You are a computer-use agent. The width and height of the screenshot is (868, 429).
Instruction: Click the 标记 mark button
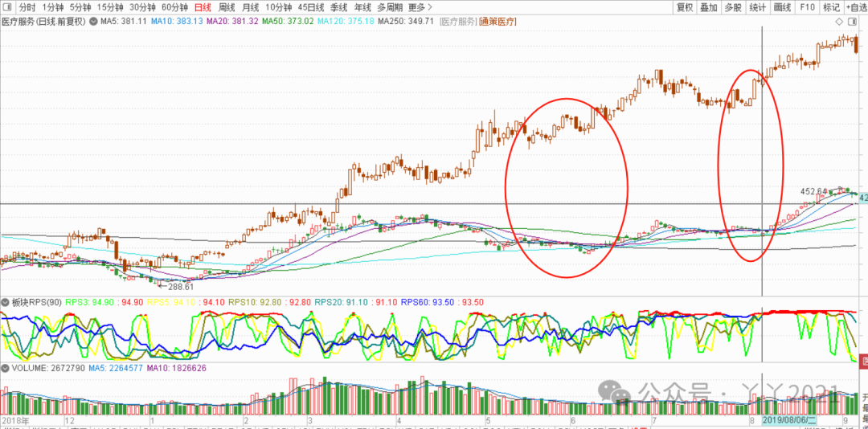(x=831, y=7)
